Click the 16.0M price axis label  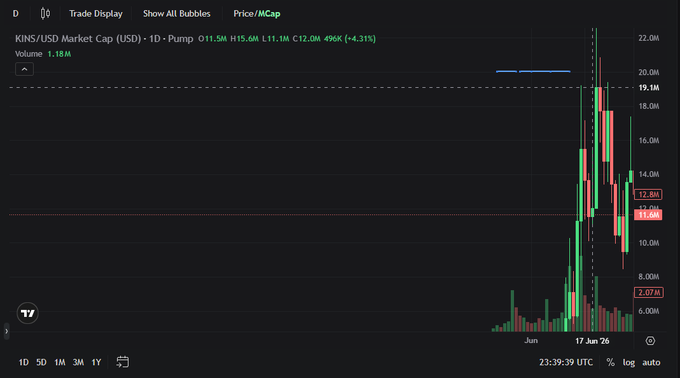tap(649, 140)
